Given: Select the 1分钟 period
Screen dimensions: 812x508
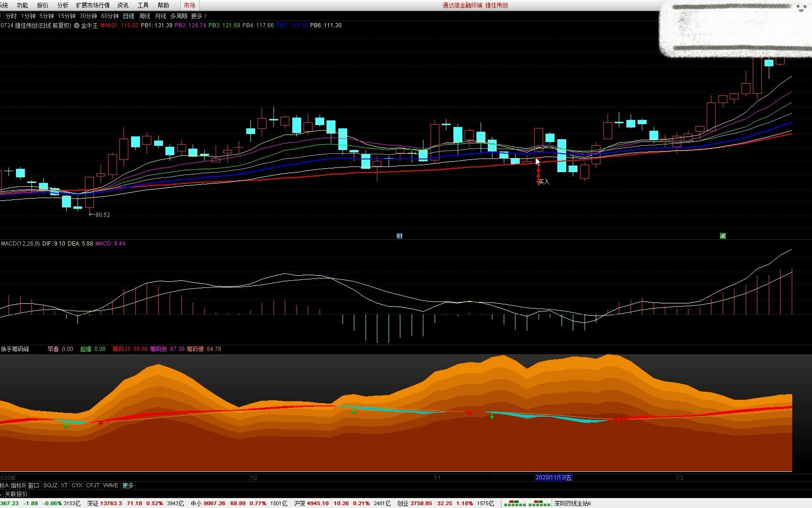Looking at the screenshot, I should (x=28, y=16).
